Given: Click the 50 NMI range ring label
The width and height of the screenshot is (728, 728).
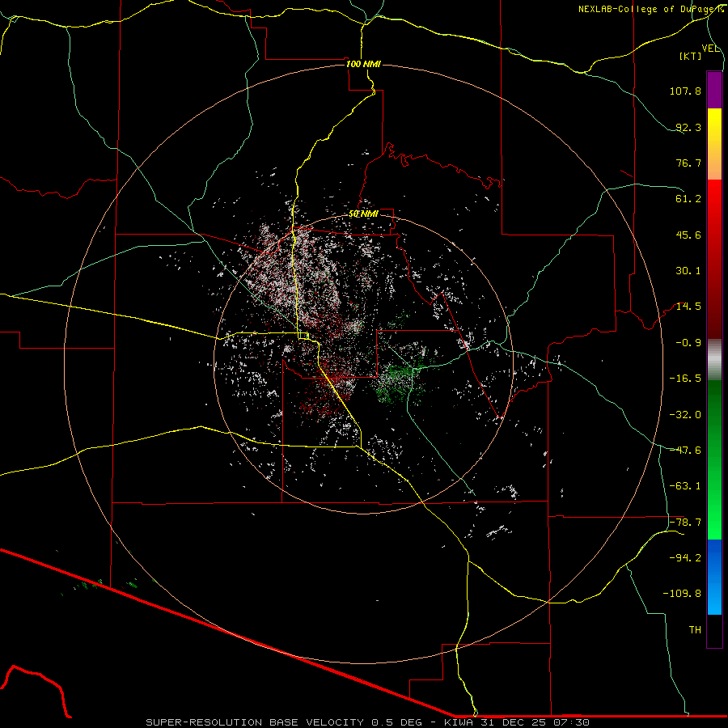Looking at the screenshot, I should pyautogui.click(x=363, y=214).
